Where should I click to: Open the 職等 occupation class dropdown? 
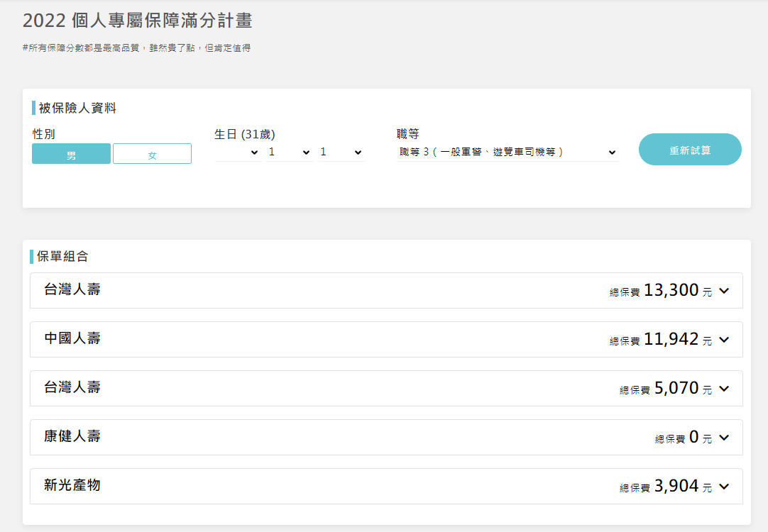point(508,153)
